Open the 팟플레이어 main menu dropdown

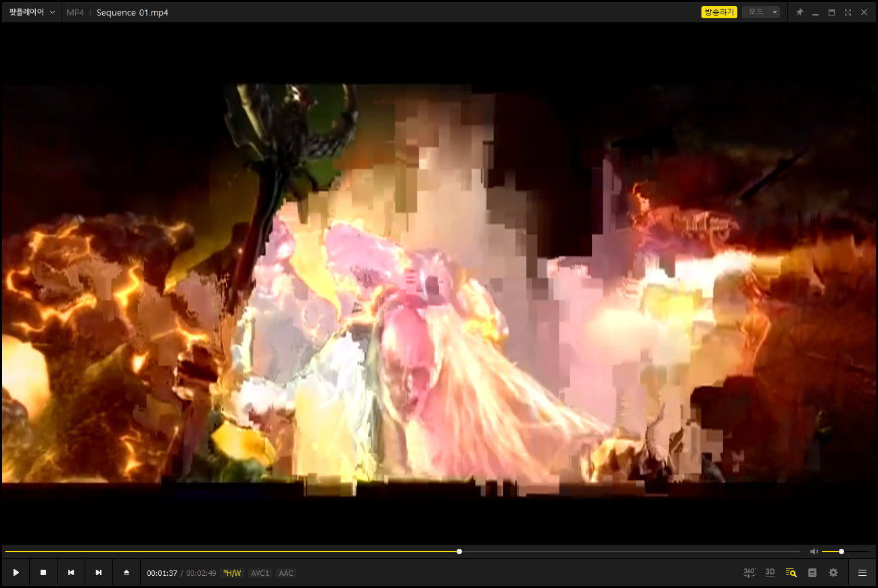coord(32,12)
